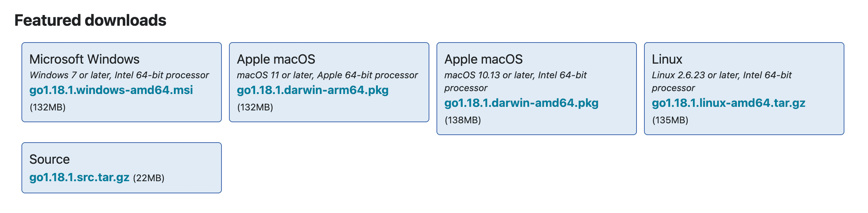Click the 'Linux 2.6.23 or later' description text

[x=721, y=75]
